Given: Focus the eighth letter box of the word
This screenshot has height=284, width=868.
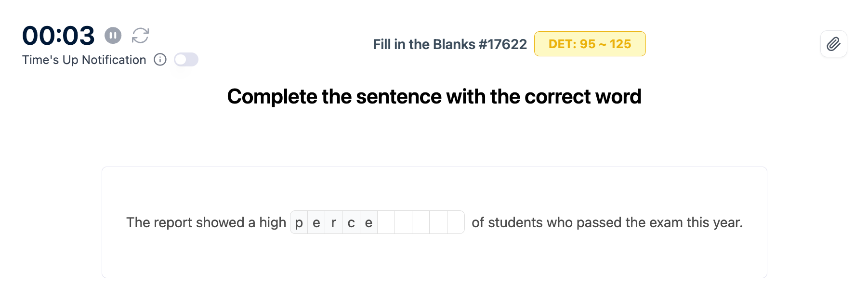Looking at the screenshot, I should [x=421, y=222].
